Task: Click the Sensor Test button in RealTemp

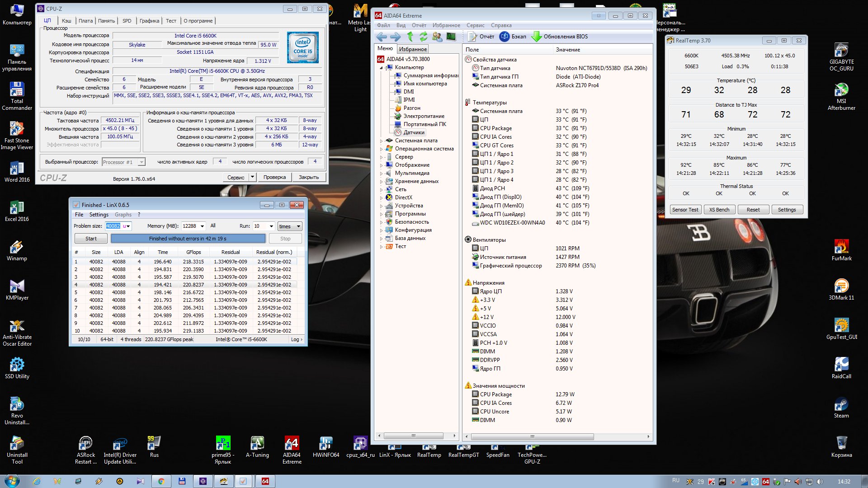Action: (685, 210)
